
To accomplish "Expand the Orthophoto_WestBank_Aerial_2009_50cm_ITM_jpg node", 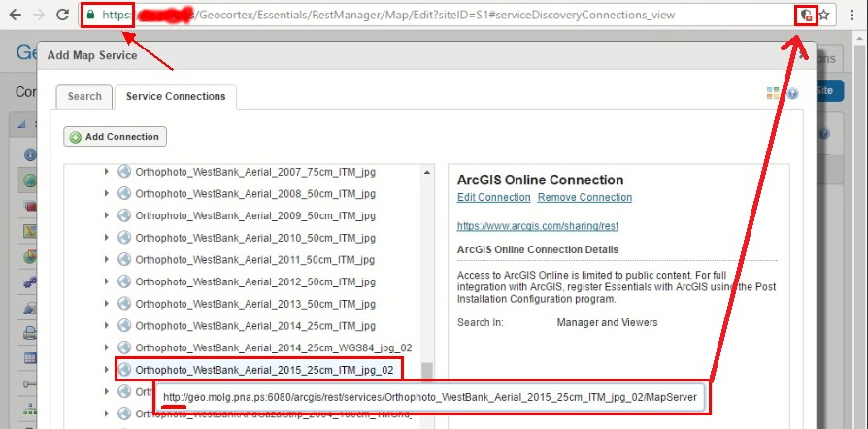I will [106, 215].
